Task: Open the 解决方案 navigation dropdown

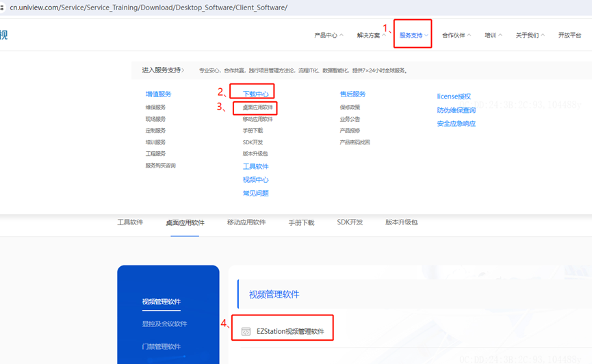Action: pos(371,35)
